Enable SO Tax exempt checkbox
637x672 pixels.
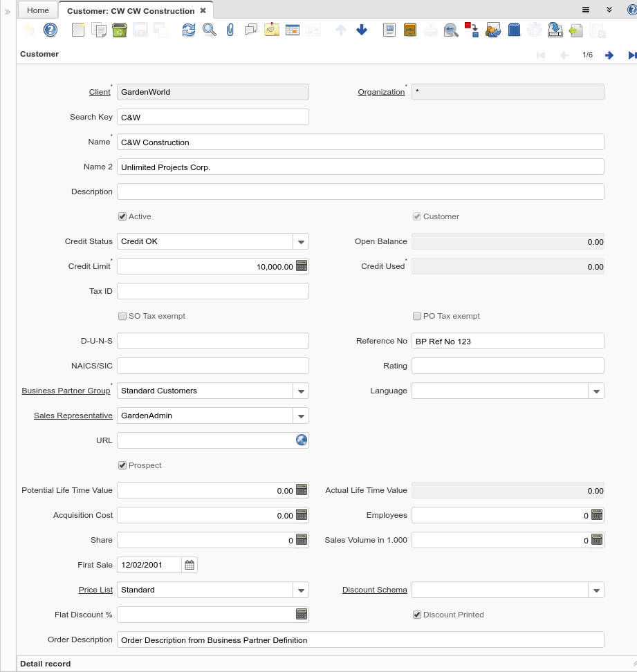point(122,316)
